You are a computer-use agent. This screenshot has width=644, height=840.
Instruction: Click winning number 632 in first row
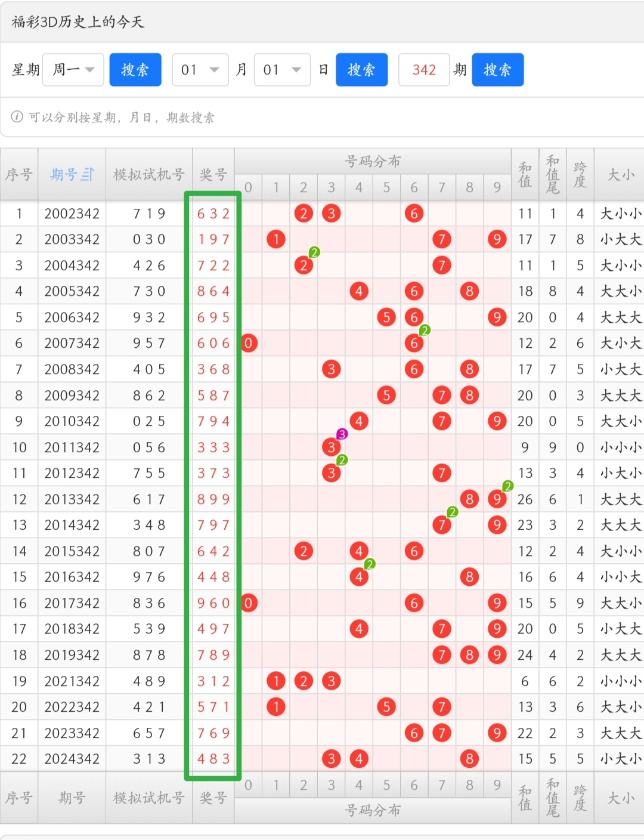pyautogui.click(x=213, y=214)
